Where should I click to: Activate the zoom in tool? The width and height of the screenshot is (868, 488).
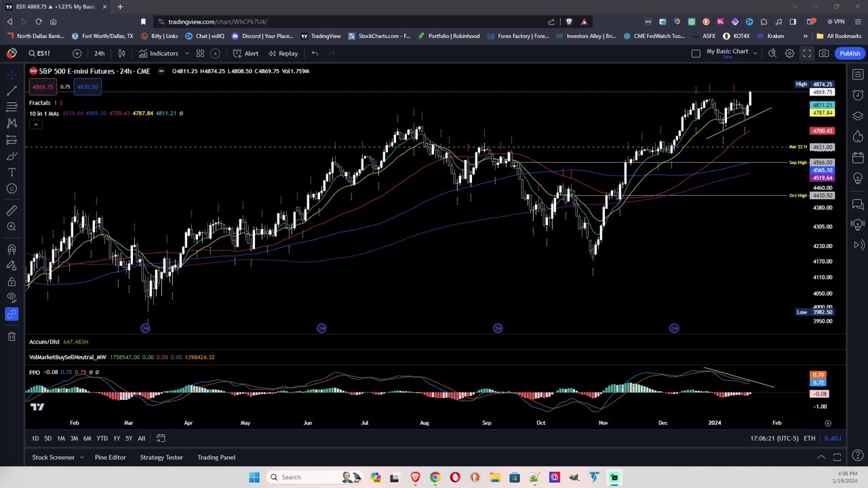click(12, 227)
